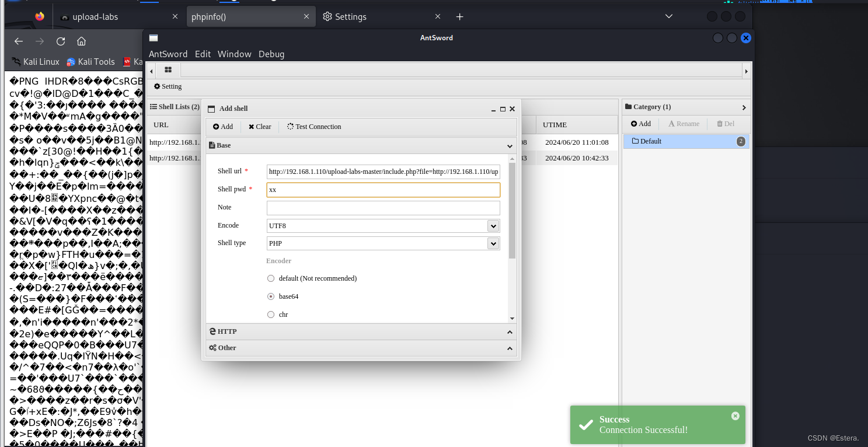This screenshot has width=868, height=447.
Task: Open the AntSword menu
Action: point(168,54)
